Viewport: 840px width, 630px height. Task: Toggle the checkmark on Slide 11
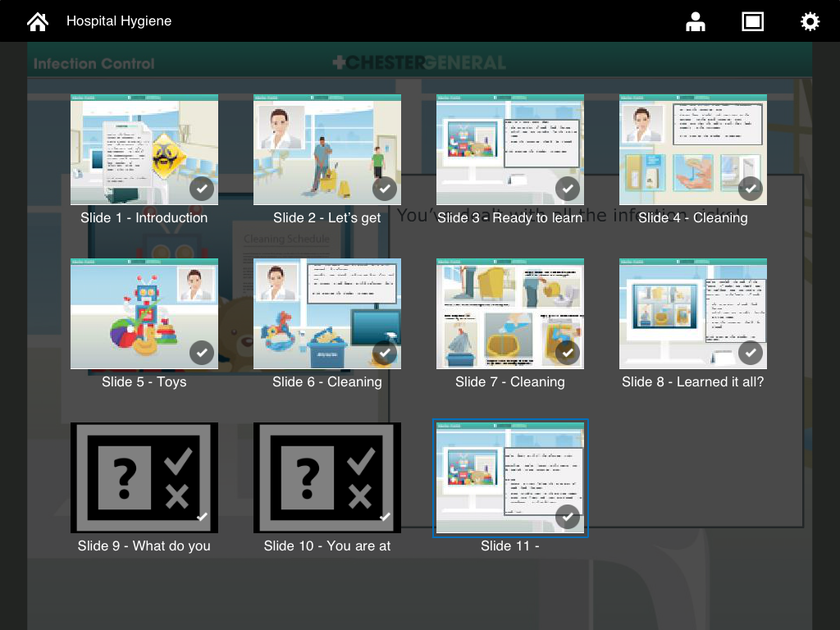(567, 517)
